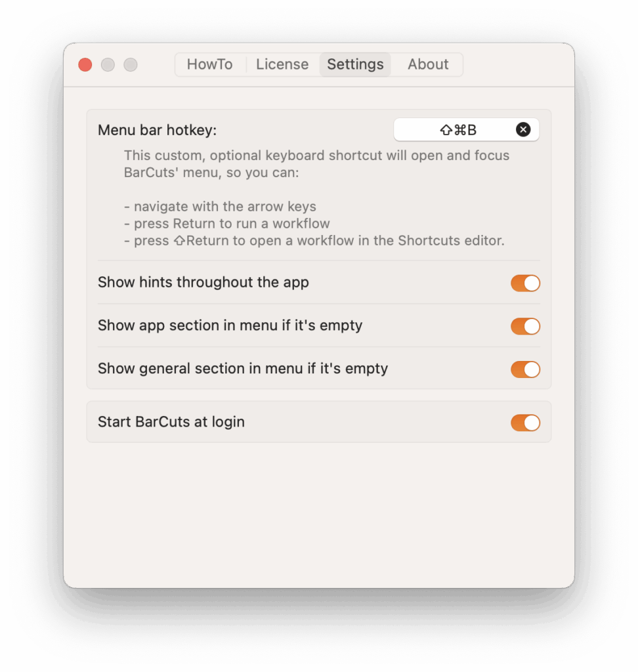Image resolution: width=638 pixels, height=672 pixels.
Task: Click the shift-Return Shortcuts editor hint line
Action: pyautogui.click(x=314, y=240)
